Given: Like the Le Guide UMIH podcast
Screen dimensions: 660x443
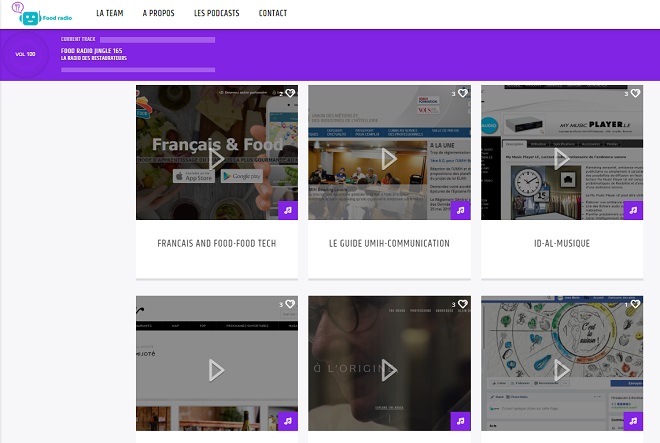Looking at the screenshot, I should [x=463, y=93].
